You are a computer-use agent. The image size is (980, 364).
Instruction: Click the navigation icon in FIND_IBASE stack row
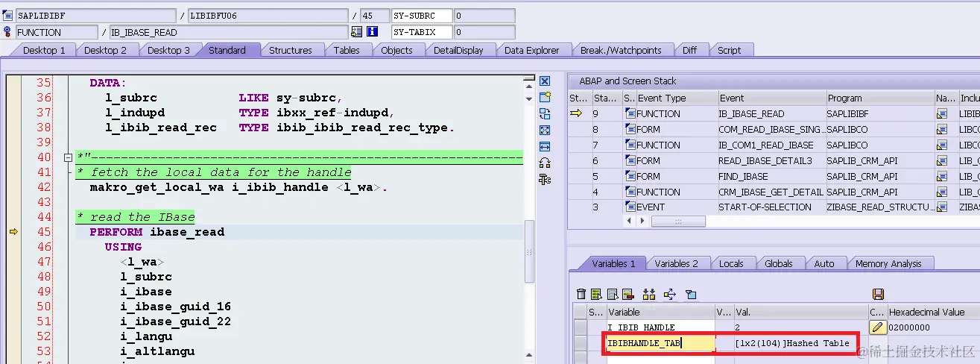(941, 176)
